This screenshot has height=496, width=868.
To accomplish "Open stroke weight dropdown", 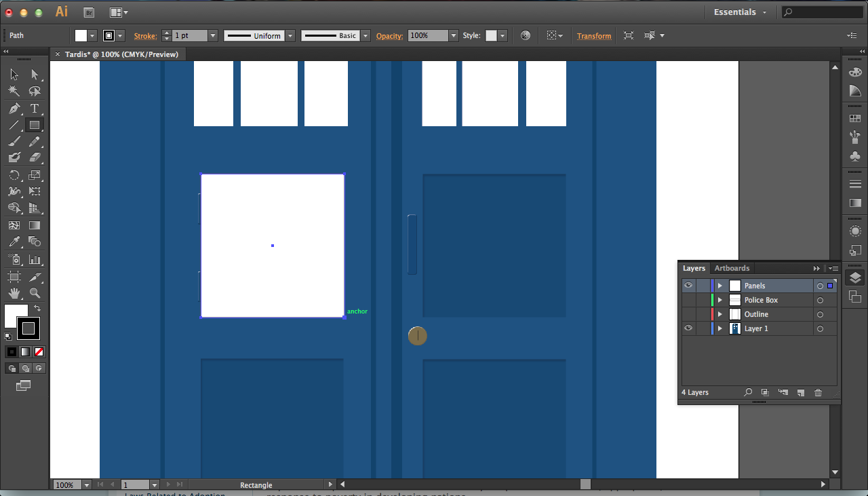I will (213, 35).
